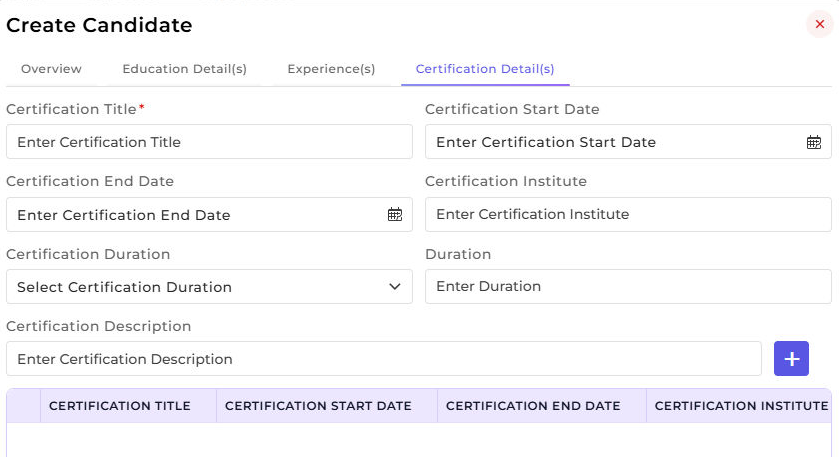Open calendar for Certification End Date
Image resolution: width=839 pixels, height=457 pixels.
[x=394, y=215]
